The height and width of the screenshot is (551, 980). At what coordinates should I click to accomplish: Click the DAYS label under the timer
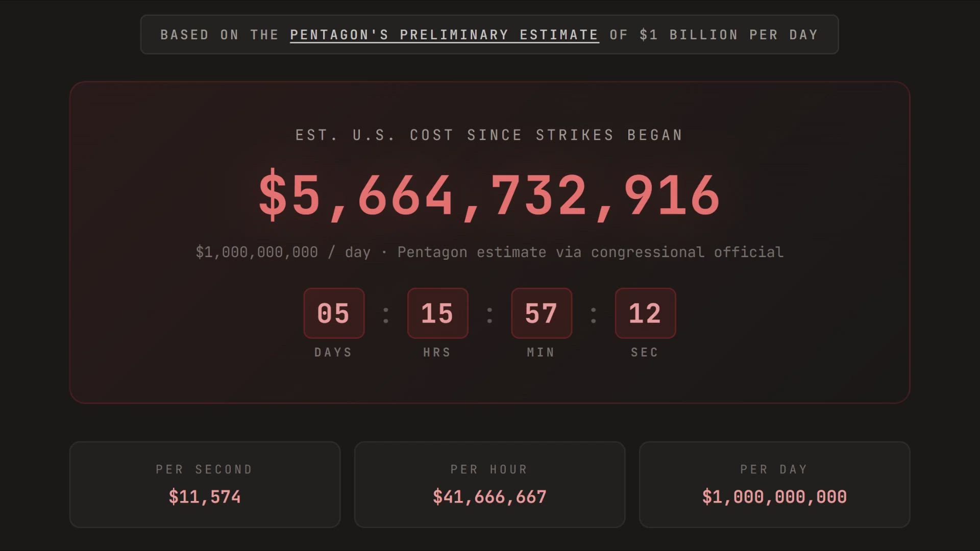coord(333,353)
